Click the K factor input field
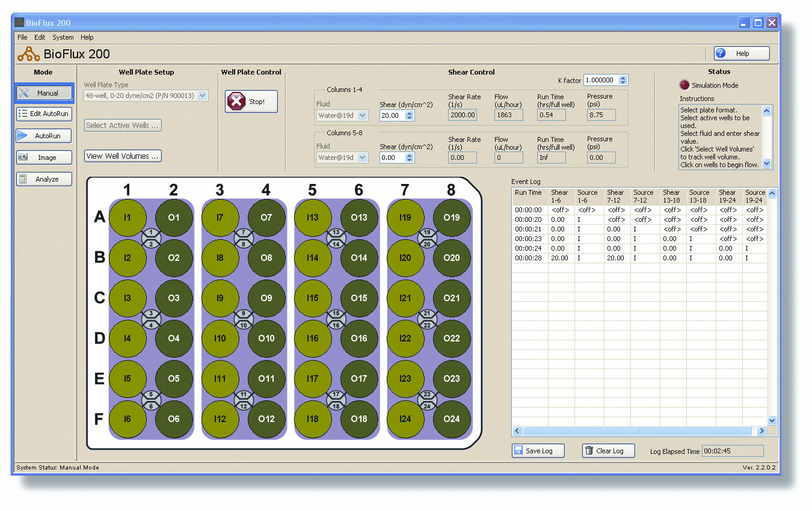This screenshot has width=812, height=511. [601, 80]
